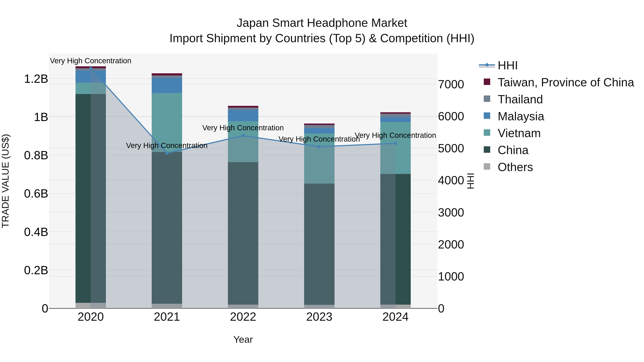
Task: Click the Vietnam segment of the 2021 bar
Action: click(x=167, y=122)
